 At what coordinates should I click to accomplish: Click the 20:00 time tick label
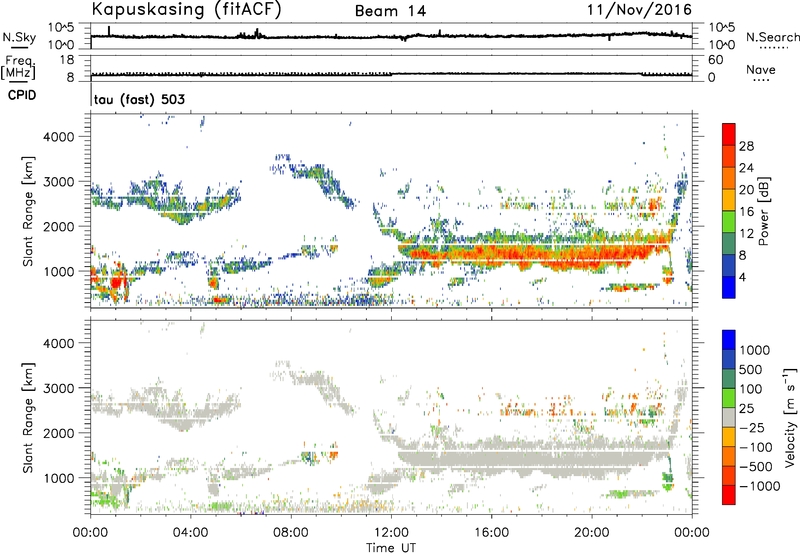pyautogui.click(x=591, y=533)
